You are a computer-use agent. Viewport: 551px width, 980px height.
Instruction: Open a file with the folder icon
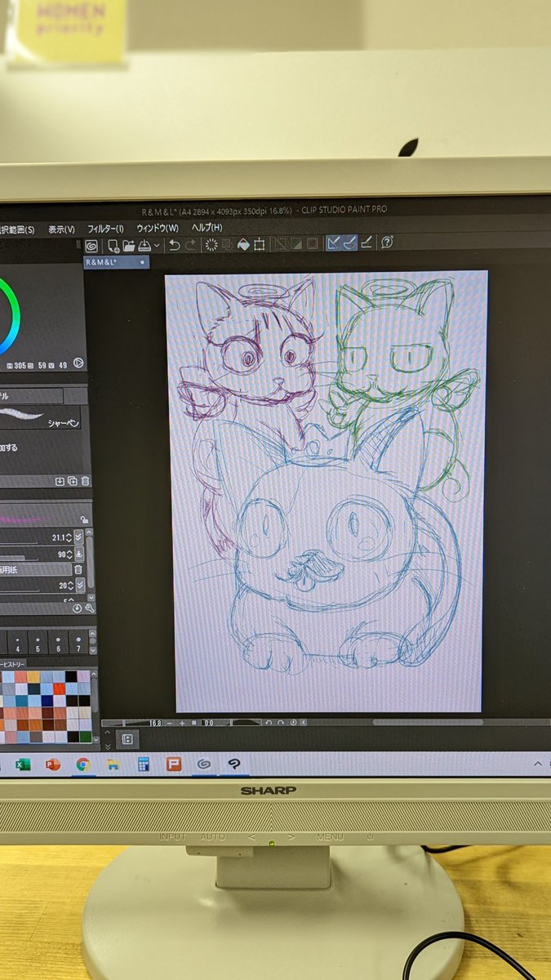(x=128, y=245)
